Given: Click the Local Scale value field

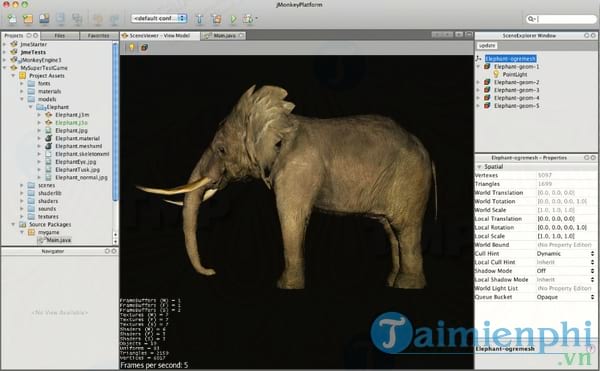Looking at the screenshot, I should pyautogui.click(x=566, y=236).
